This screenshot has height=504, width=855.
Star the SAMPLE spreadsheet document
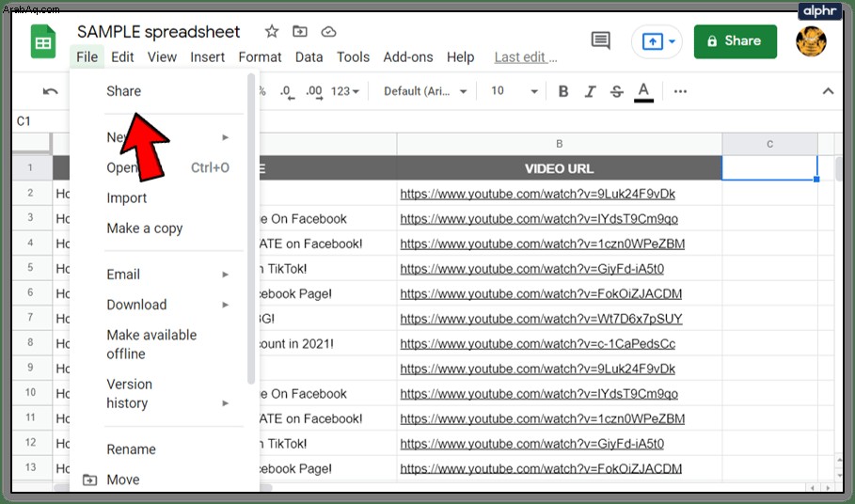pyautogui.click(x=272, y=32)
